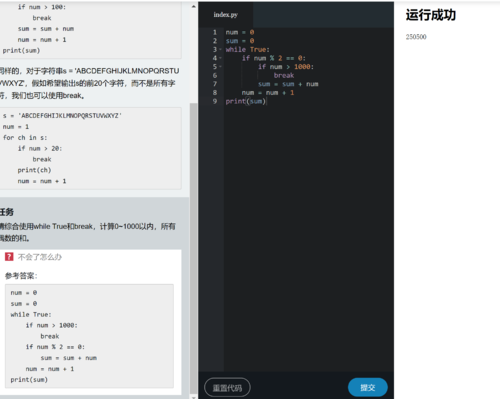Viewport: 500px width, 399px height.
Task: Click editor line 1 'num = 0'
Action: point(240,32)
